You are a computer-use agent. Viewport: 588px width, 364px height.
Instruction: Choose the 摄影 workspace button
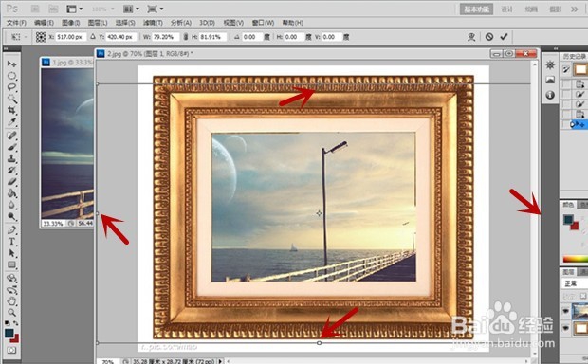click(x=555, y=9)
